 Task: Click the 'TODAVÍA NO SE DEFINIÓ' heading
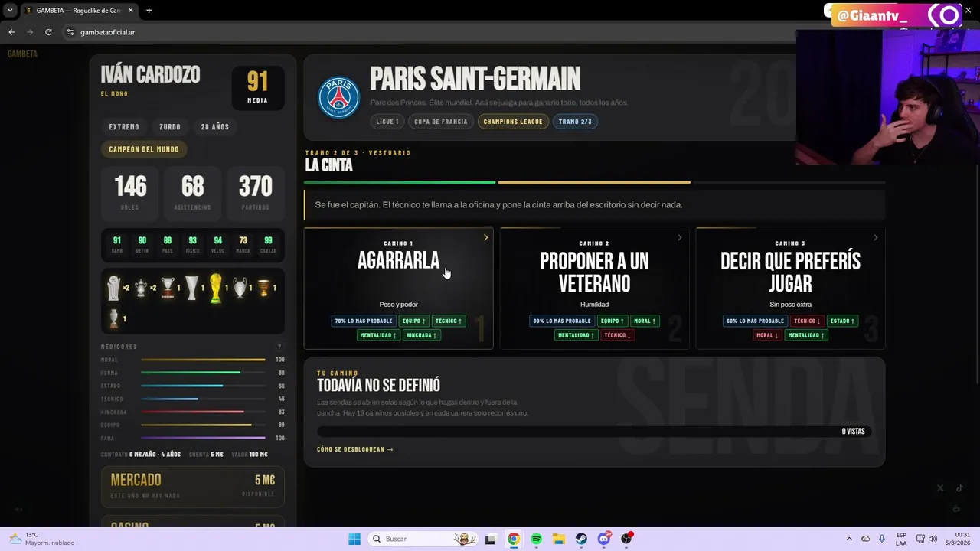pyautogui.click(x=378, y=386)
